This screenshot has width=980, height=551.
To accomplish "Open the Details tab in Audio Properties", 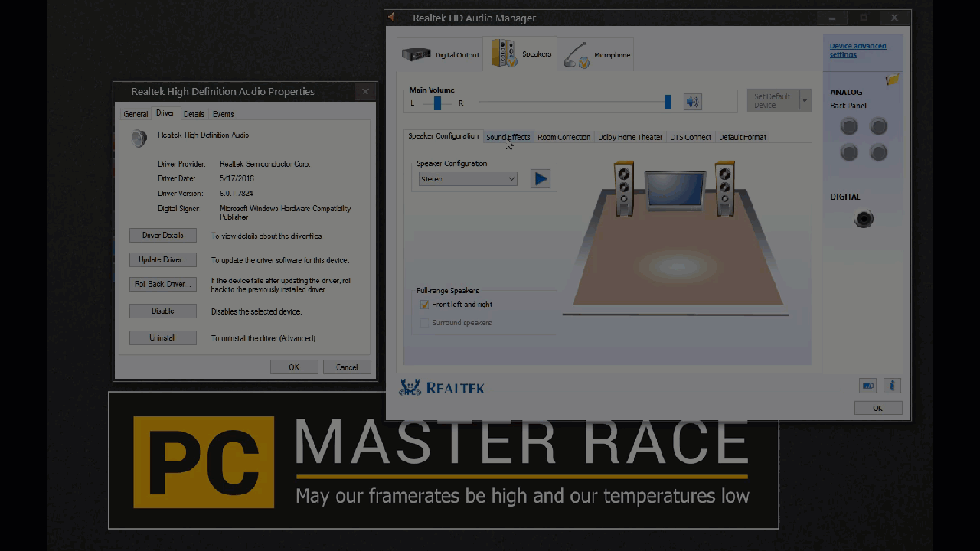I will click(194, 114).
